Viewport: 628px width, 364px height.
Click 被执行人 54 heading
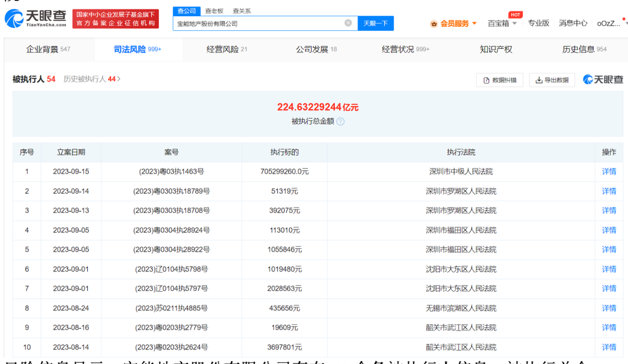(x=34, y=79)
